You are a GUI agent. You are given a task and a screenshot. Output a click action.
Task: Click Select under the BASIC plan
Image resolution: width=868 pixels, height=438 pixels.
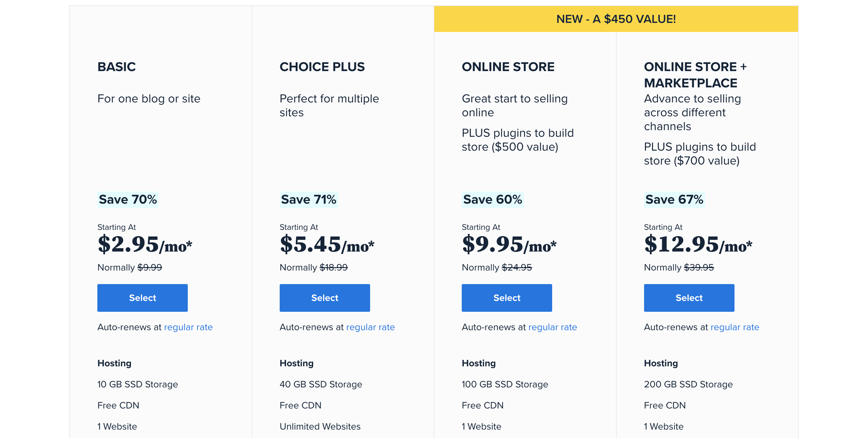click(142, 298)
